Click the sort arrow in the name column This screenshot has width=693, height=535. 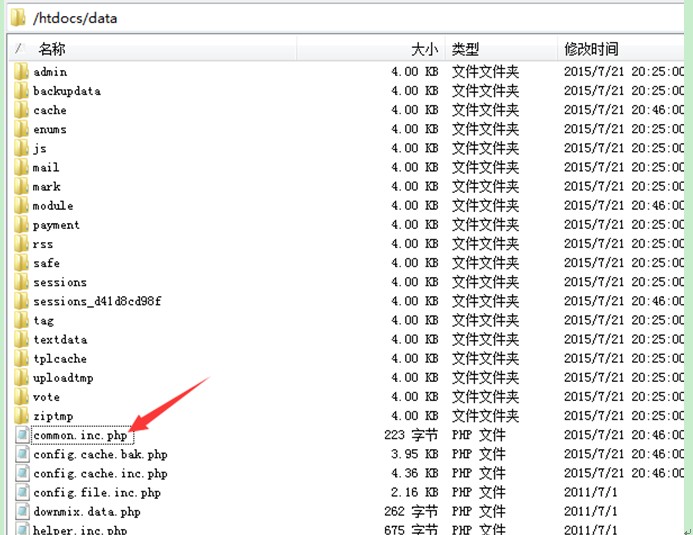[x=18, y=48]
